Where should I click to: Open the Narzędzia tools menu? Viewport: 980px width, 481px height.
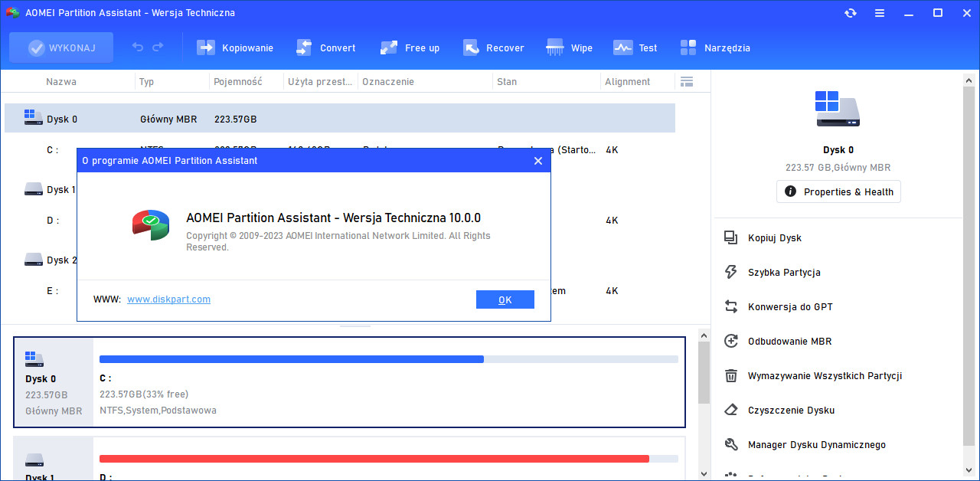point(715,47)
